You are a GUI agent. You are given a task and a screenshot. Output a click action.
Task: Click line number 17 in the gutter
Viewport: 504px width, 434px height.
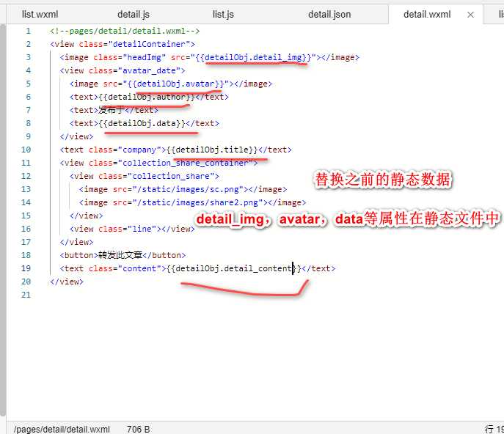pyautogui.click(x=26, y=242)
